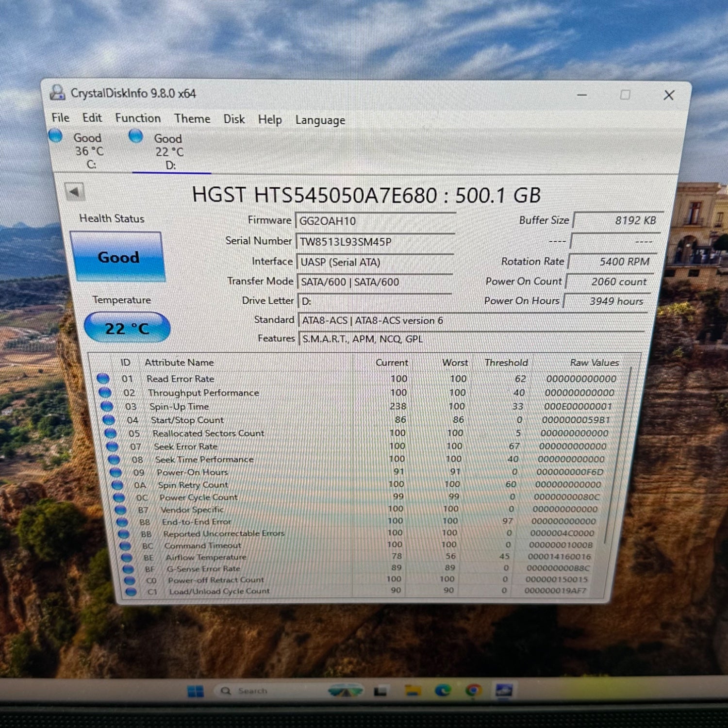The width and height of the screenshot is (728, 728).
Task: Click the Attribute Name column header
Action: [x=179, y=363]
